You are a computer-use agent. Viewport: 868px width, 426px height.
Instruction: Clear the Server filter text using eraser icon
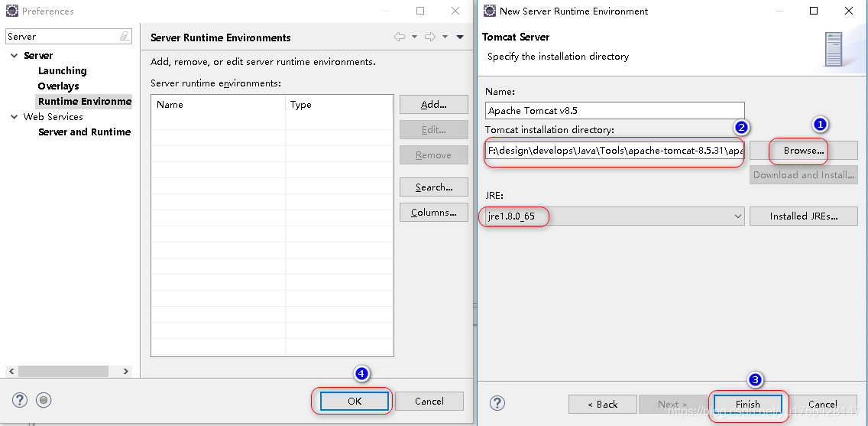pos(125,37)
